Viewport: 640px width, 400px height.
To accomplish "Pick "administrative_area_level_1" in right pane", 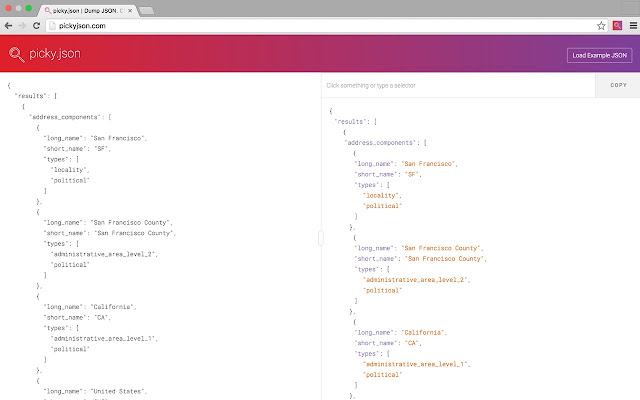I will [x=415, y=364].
